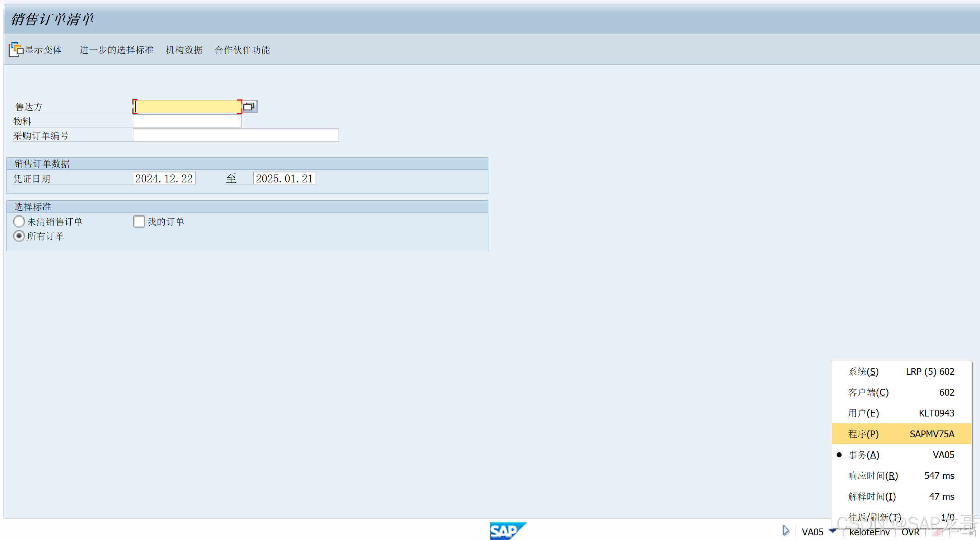This screenshot has width=980, height=540.
Task: Select the 所有订单 radio button
Action: (19, 236)
